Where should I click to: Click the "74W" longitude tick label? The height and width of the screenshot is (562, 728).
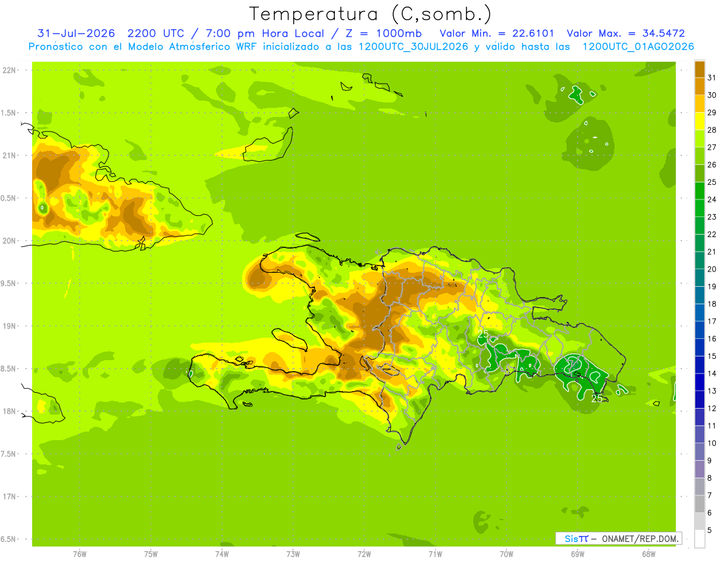222,554
